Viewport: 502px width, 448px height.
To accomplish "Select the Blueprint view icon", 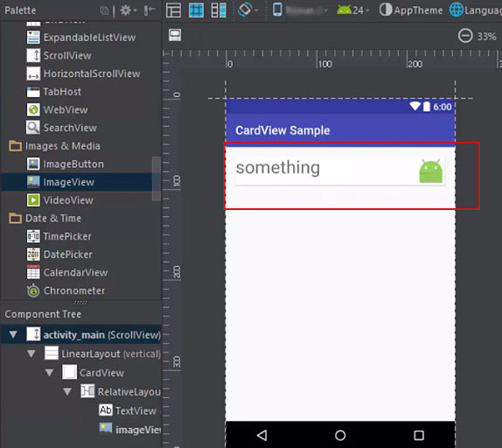I will click(x=196, y=10).
